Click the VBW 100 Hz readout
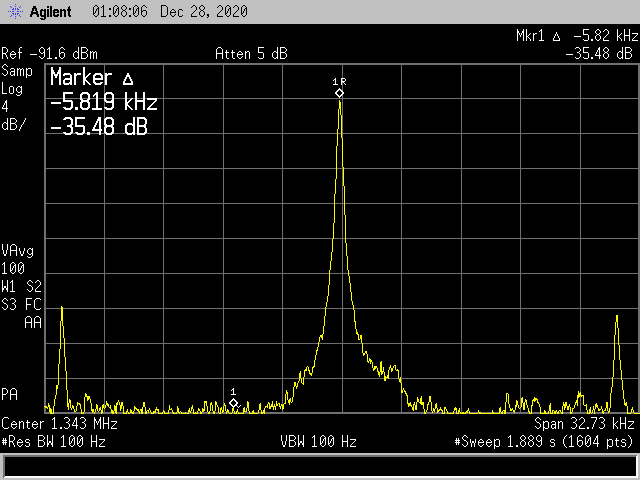Viewport: 640px width, 480px height. (320, 441)
